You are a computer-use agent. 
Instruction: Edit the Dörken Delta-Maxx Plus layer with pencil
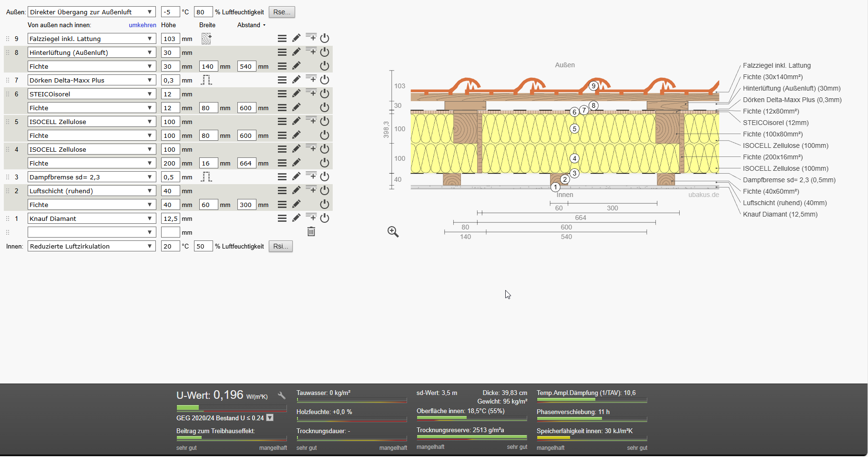[x=296, y=80]
